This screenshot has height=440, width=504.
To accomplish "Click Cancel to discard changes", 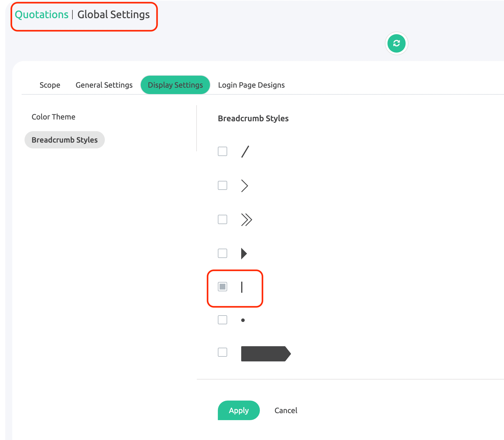I will [x=286, y=410].
